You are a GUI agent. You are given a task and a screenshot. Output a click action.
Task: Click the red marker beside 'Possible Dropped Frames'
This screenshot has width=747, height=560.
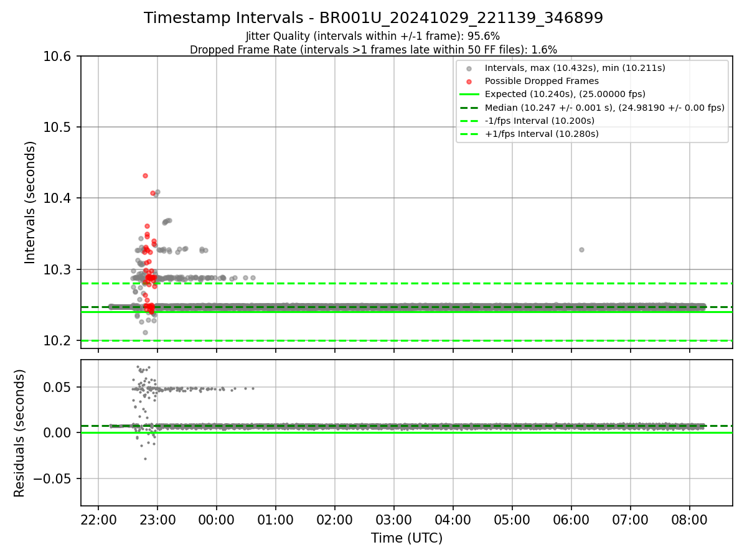click(469, 81)
